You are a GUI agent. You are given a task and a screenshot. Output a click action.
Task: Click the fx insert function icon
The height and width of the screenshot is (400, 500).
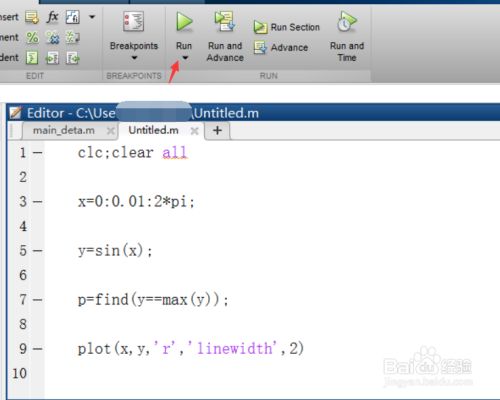click(x=53, y=17)
